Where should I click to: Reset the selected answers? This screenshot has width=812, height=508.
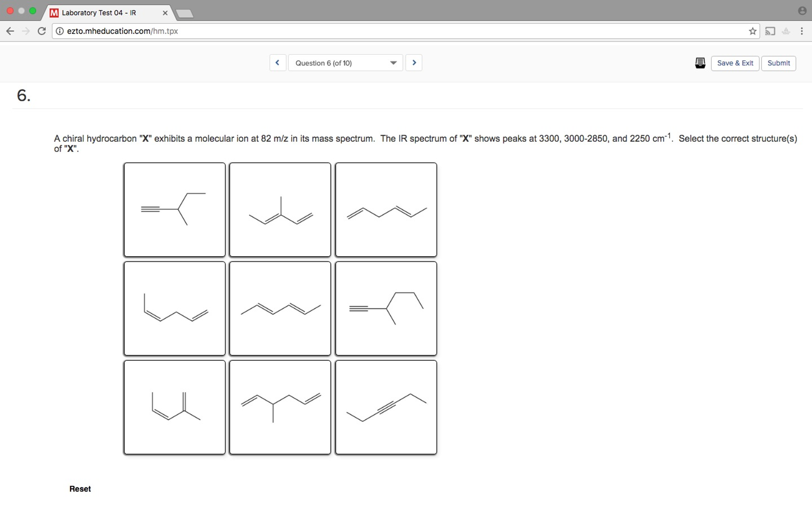coord(80,489)
